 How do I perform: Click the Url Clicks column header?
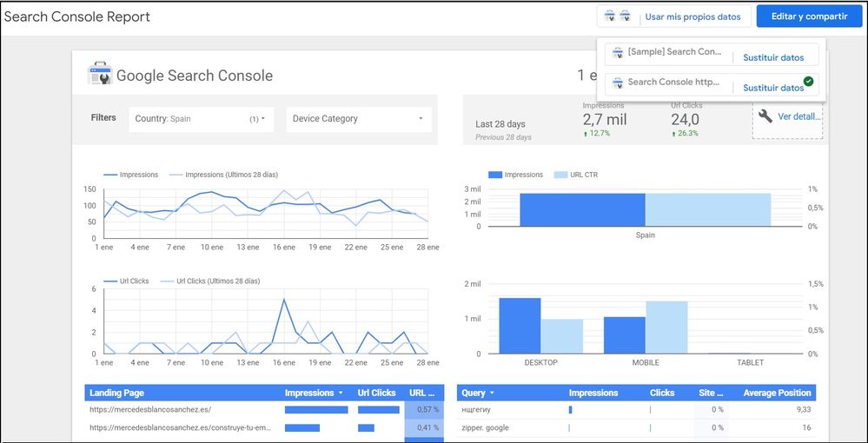[376, 393]
